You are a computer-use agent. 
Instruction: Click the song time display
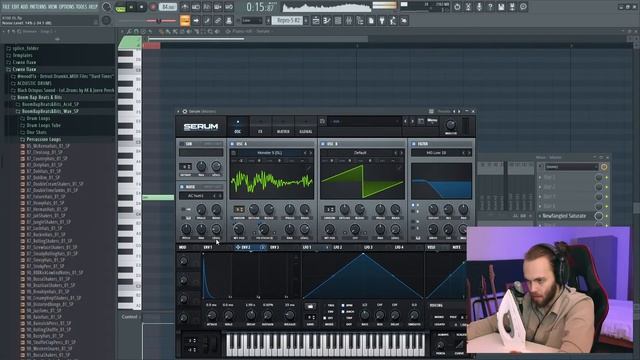pyautogui.click(x=260, y=7)
